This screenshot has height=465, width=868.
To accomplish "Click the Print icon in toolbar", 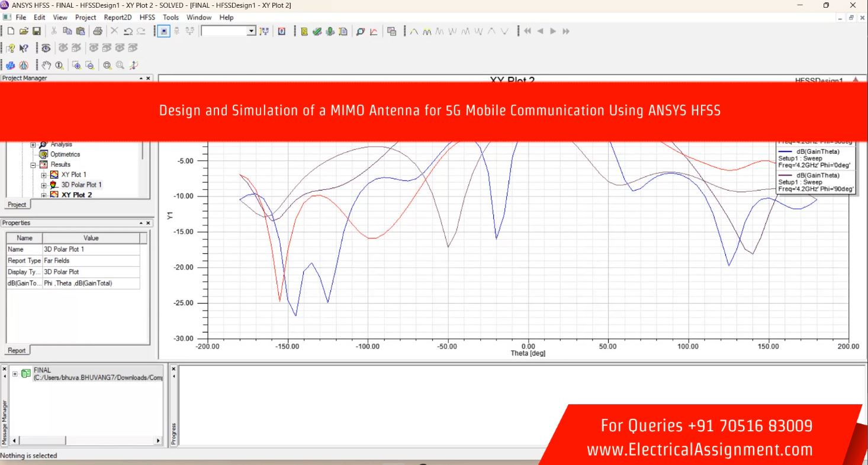I will pyautogui.click(x=98, y=31).
